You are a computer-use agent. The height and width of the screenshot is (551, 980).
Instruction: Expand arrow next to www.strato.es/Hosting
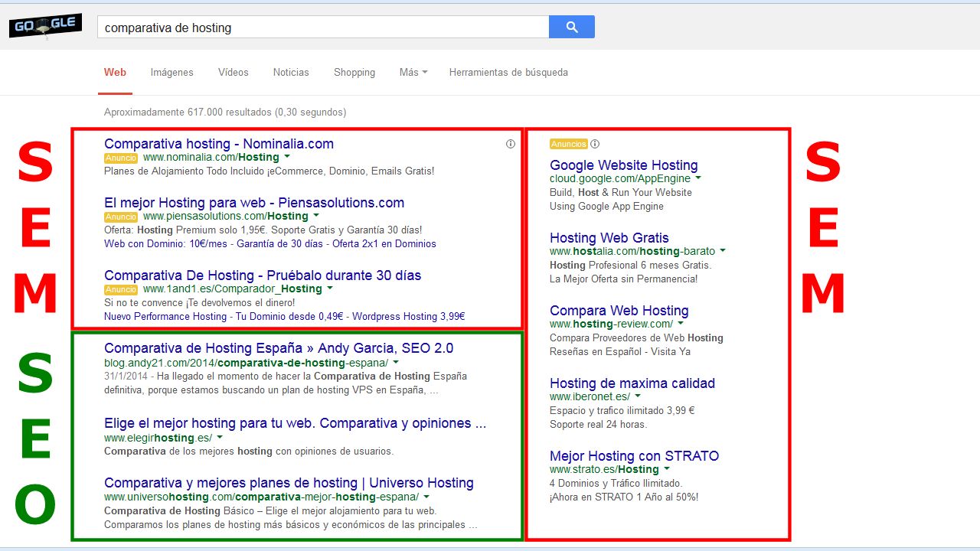coord(667,469)
